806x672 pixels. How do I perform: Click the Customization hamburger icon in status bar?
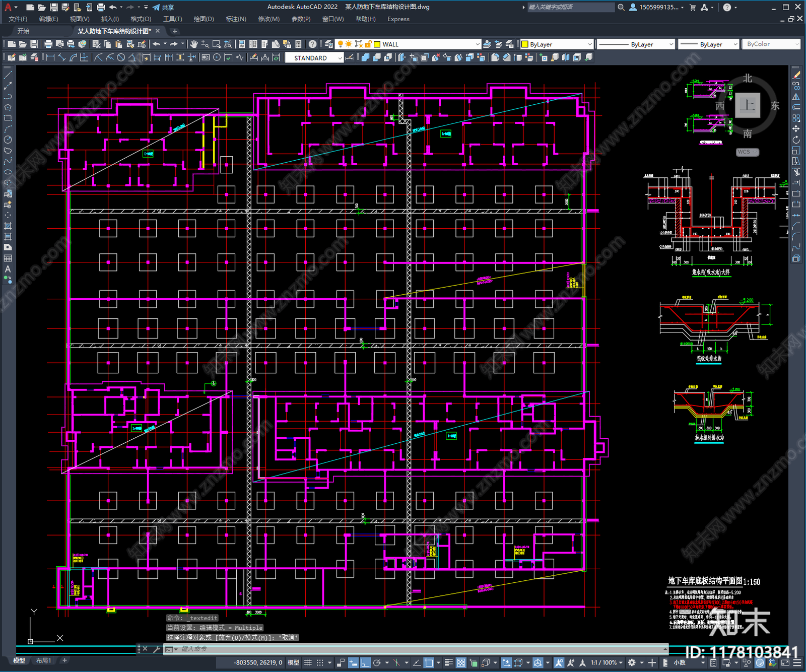pos(797,662)
